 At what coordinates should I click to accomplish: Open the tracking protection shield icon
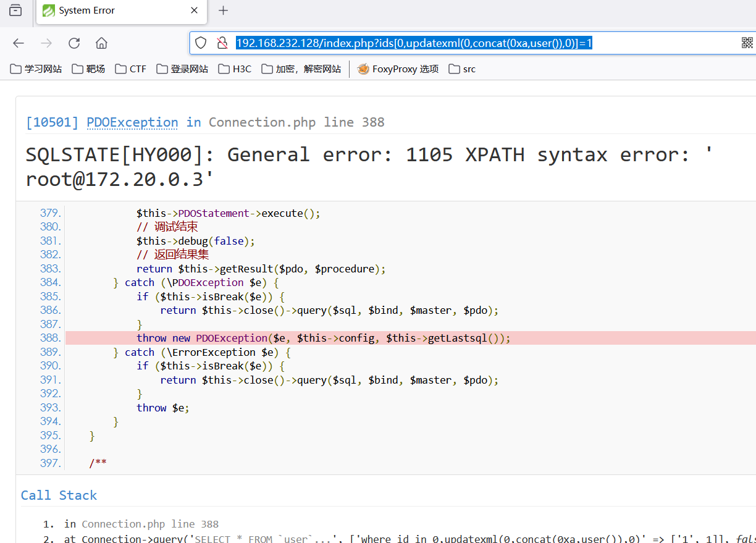tap(201, 43)
